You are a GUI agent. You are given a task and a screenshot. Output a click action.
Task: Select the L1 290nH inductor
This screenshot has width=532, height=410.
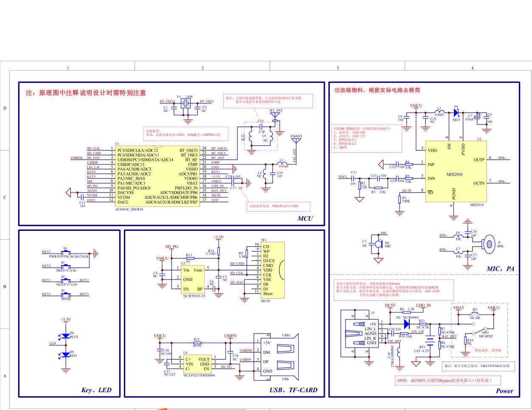tap(281, 164)
